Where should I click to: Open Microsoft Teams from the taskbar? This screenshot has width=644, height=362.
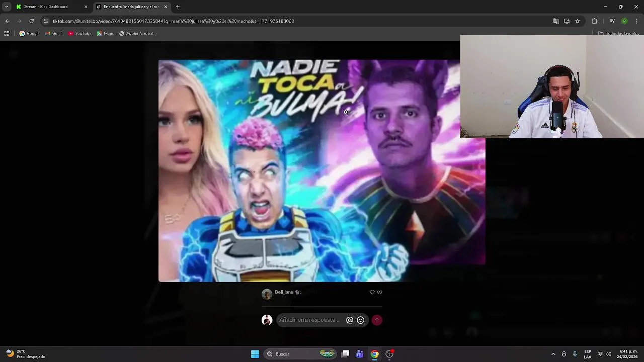point(360,354)
